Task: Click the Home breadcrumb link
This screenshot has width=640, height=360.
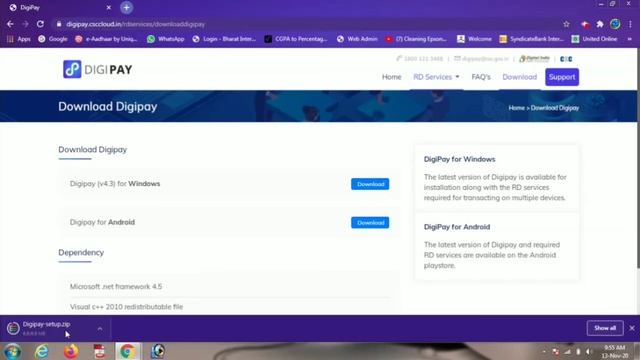Action: [x=516, y=108]
